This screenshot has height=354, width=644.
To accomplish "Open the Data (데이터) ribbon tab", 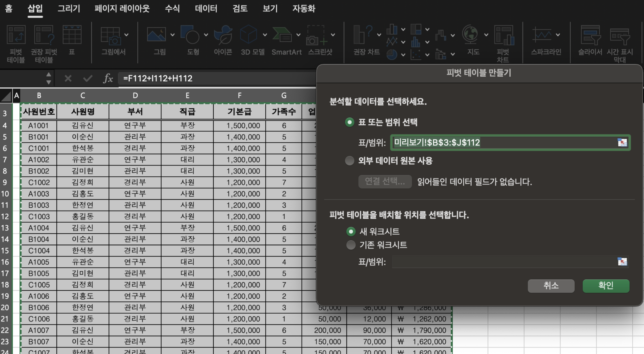I will pos(206,9).
